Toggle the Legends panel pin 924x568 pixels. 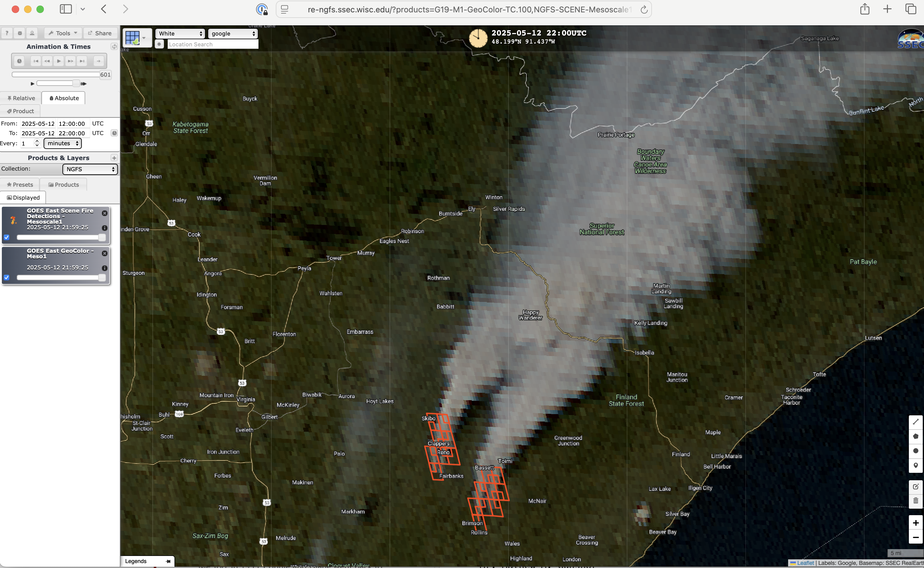168,561
